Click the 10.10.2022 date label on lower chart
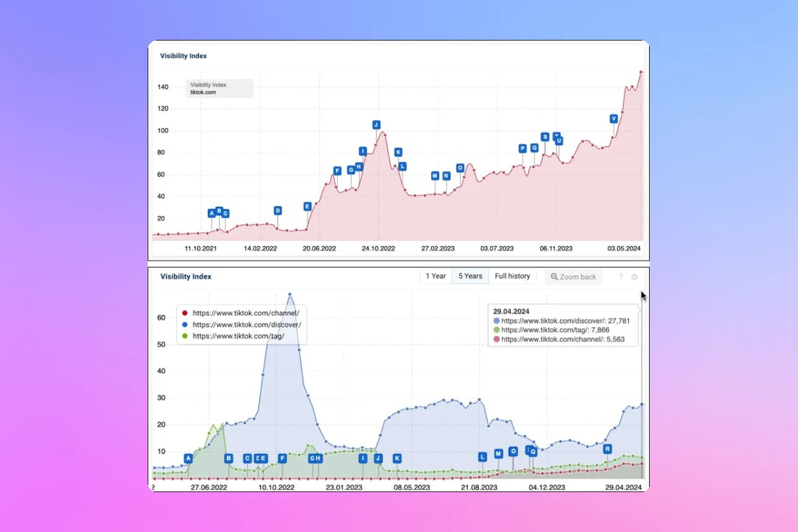The width and height of the screenshot is (798, 532). pos(277,487)
